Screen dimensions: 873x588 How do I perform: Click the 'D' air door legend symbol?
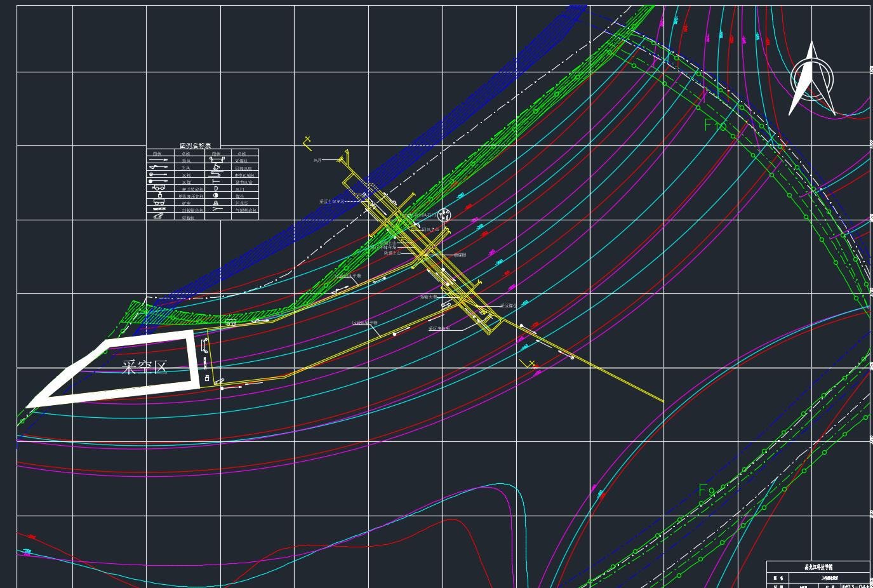click(x=216, y=189)
